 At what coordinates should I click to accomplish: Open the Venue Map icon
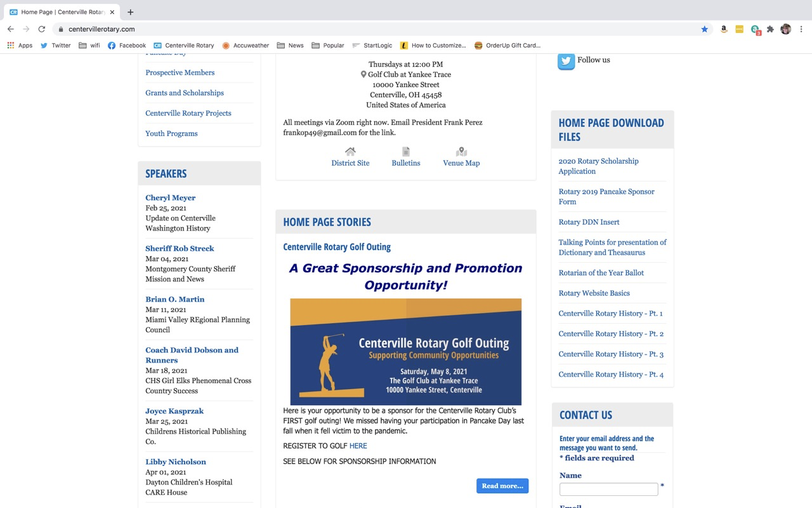click(461, 152)
